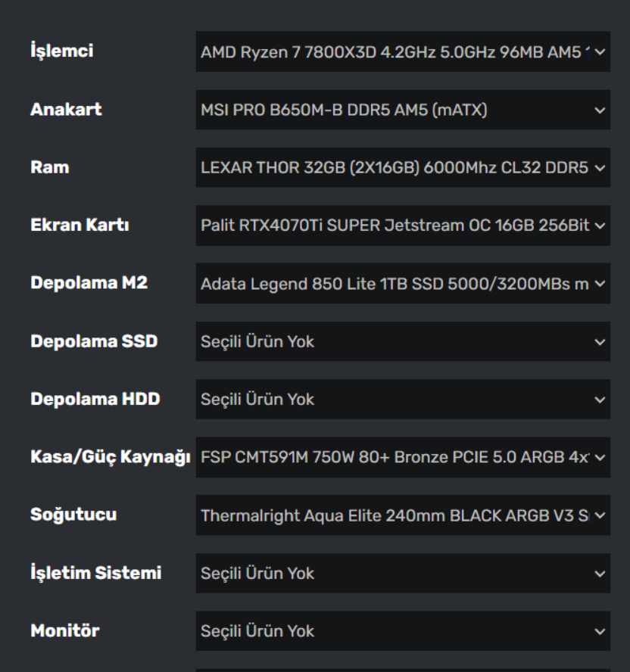Click the down arrow on the Anakart field
Screen dimensions: 630x672
[600, 110]
